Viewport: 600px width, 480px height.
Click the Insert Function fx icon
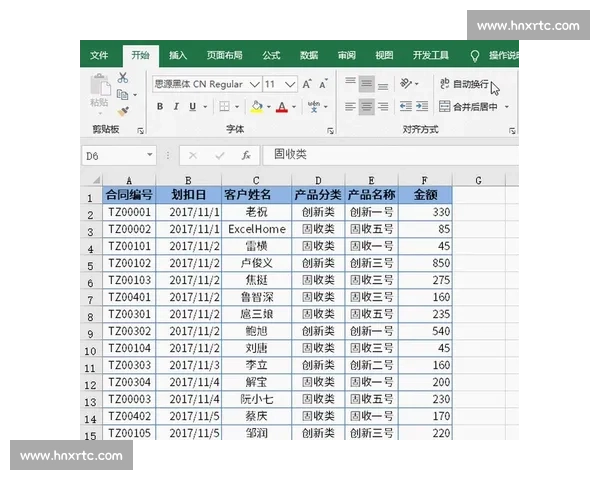pos(246,155)
